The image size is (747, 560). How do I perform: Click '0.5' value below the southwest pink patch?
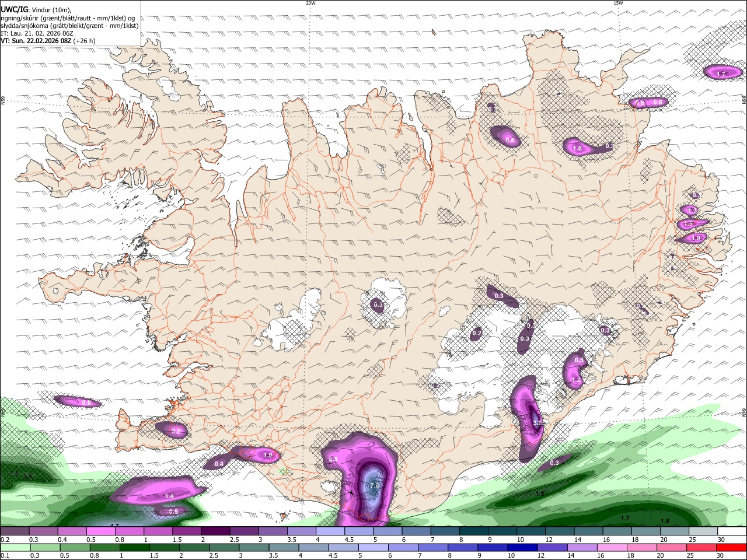(173, 512)
